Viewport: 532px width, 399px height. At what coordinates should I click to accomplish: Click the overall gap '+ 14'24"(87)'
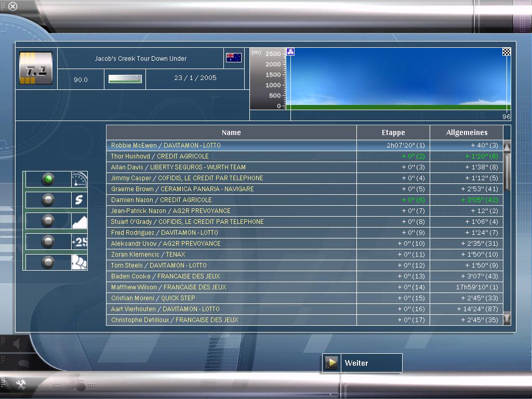pos(477,309)
